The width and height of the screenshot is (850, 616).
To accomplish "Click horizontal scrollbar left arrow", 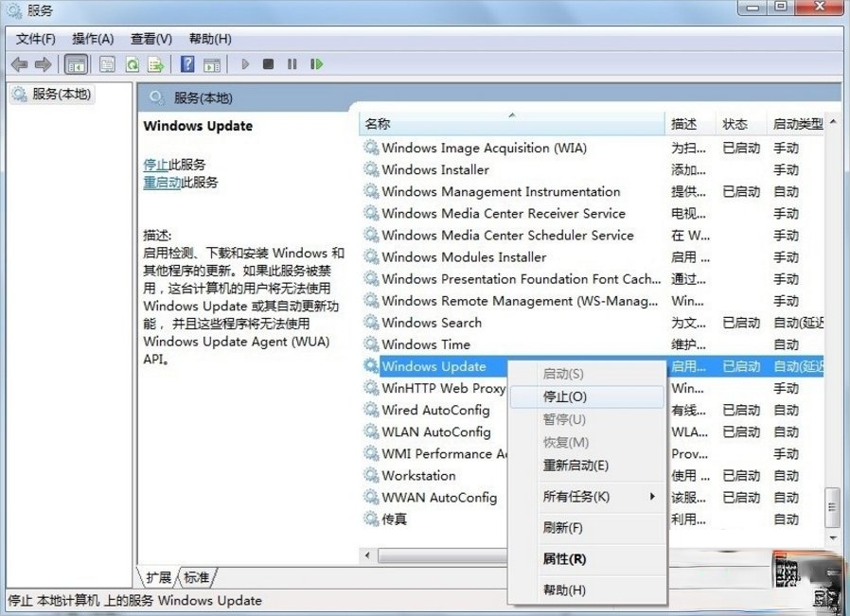I will click(367, 555).
